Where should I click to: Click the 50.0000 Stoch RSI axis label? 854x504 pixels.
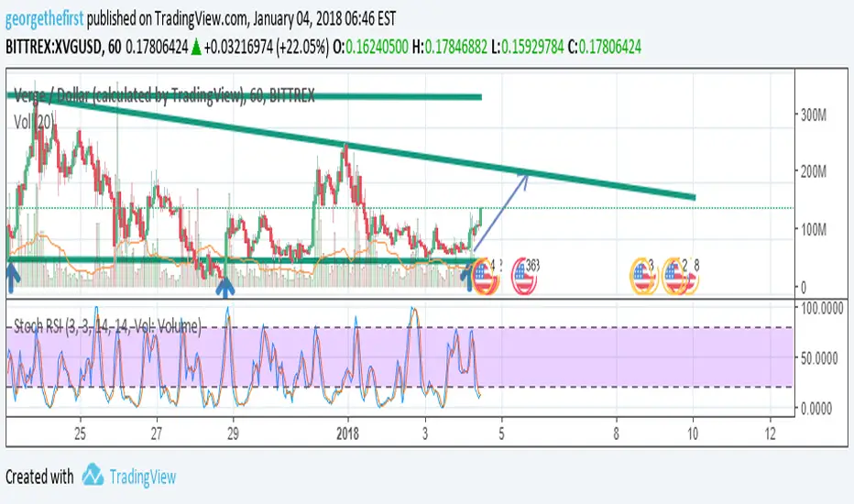pos(819,358)
